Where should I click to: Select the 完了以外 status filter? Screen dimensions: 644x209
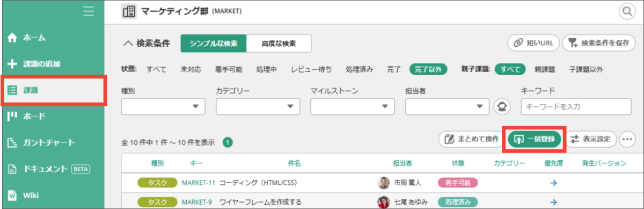point(428,69)
